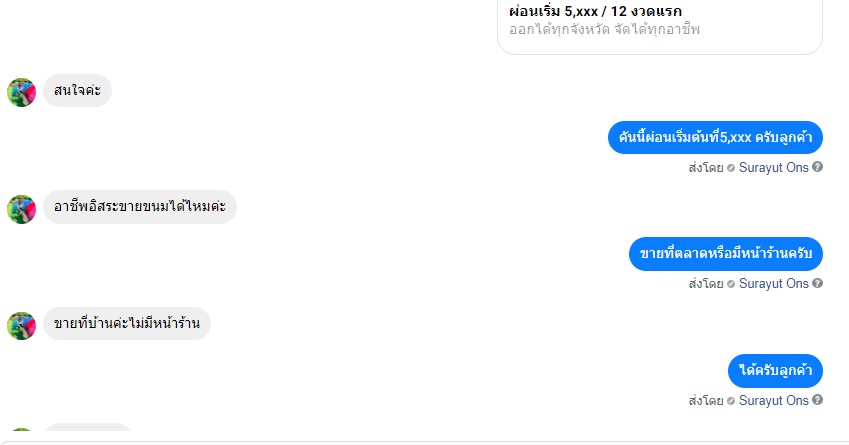Select the "สนใจค่ะ" message bubble
This screenshot has width=849, height=445.
click(x=77, y=90)
